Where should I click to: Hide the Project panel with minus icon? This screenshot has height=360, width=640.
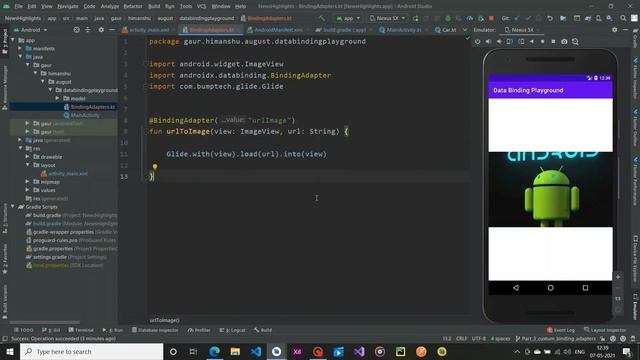pos(112,30)
